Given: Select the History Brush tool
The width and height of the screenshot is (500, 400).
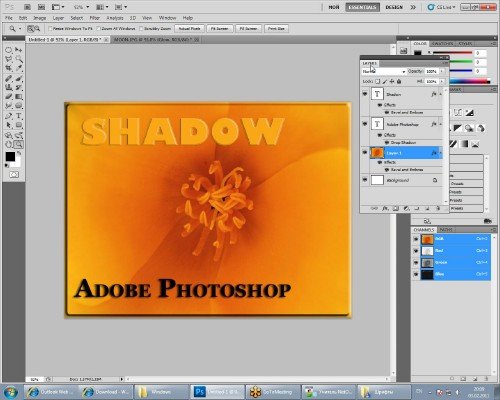Looking at the screenshot, I should pos(19,88).
